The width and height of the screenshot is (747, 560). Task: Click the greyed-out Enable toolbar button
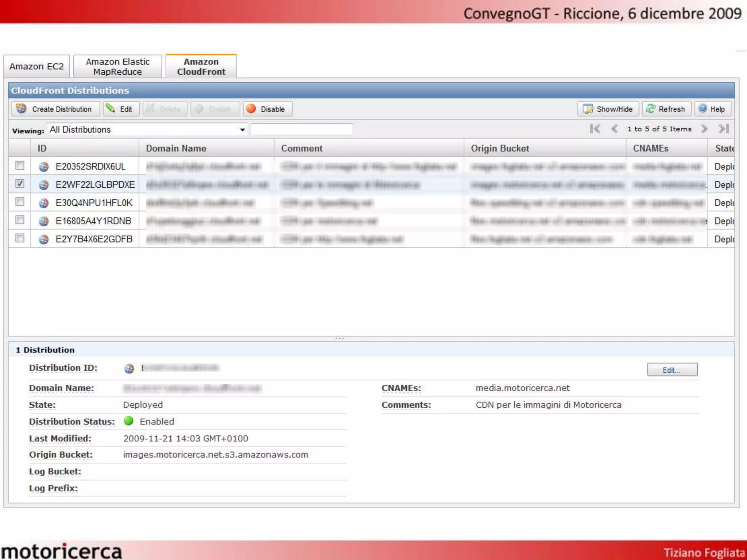(215, 109)
